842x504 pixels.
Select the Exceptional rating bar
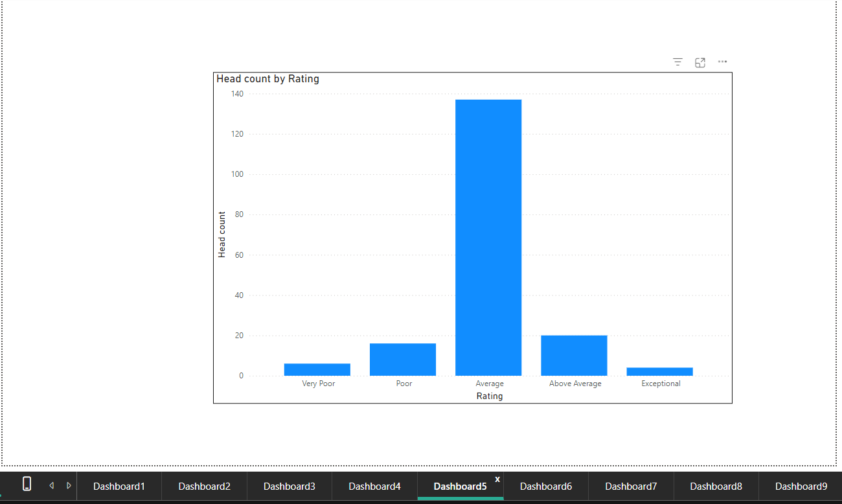660,371
